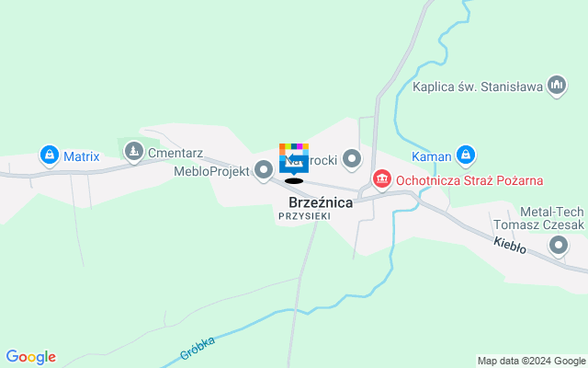The image size is (588, 368).
Task: Open the MebloProjekt text label
Action: point(211,171)
